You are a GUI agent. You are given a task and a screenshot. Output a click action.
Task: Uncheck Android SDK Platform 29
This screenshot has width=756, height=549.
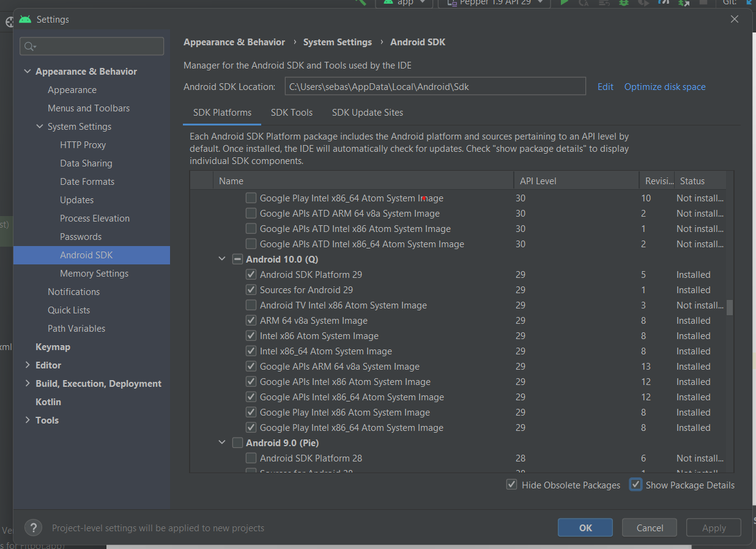251,275
